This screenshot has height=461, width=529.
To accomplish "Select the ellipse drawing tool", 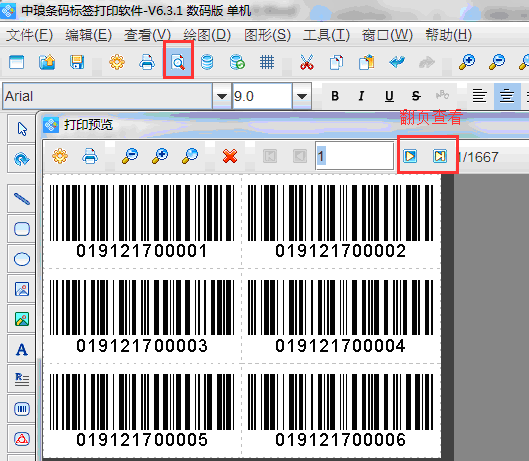I will pyautogui.click(x=22, y=259).
